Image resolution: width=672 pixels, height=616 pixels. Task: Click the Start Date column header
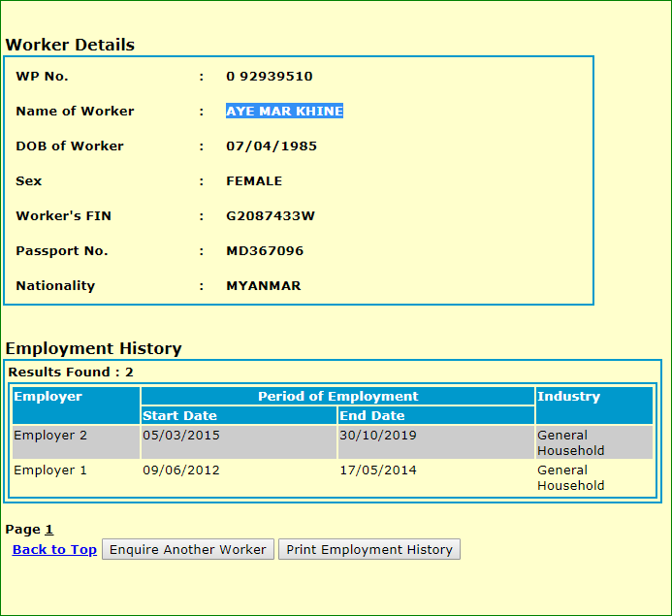pos(179,416)
